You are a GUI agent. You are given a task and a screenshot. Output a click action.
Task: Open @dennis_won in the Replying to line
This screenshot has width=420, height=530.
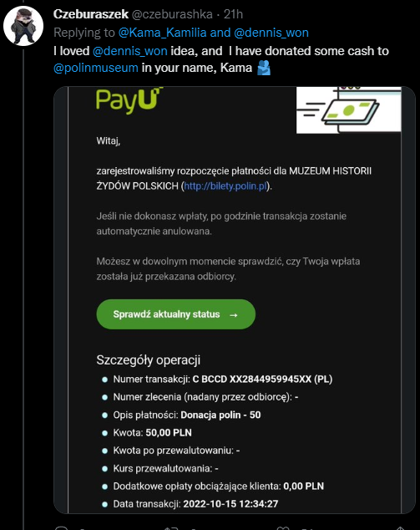pyautogui.click(x=271, y=33)
